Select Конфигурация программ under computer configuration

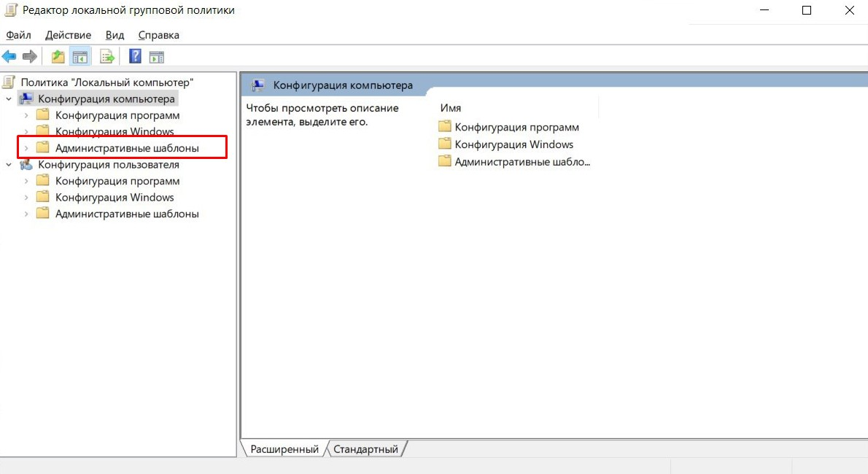click(117, 115)
